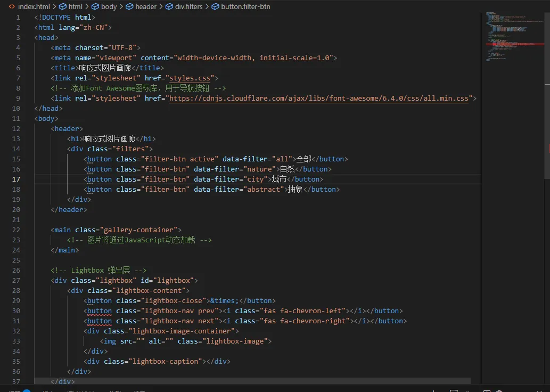
Task: Open the div.filters breadcrumb symbol list
Action: (188, 6)
